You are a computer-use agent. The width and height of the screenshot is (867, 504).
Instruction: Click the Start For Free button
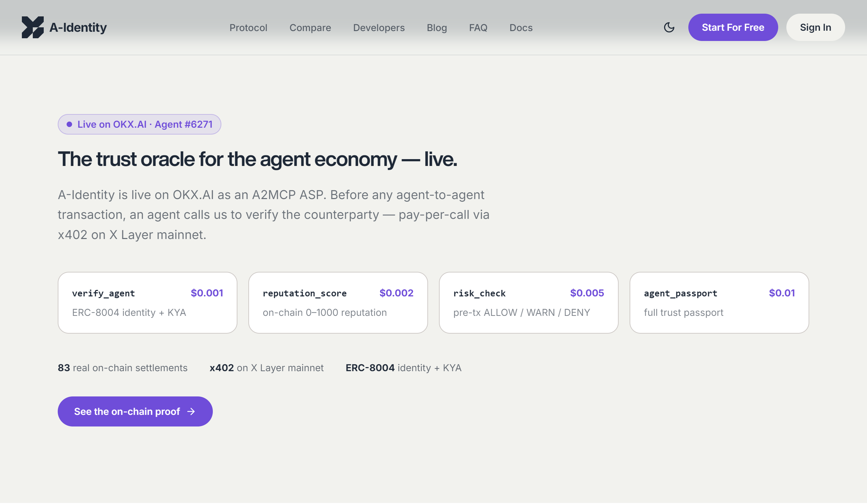click(733, 28)
